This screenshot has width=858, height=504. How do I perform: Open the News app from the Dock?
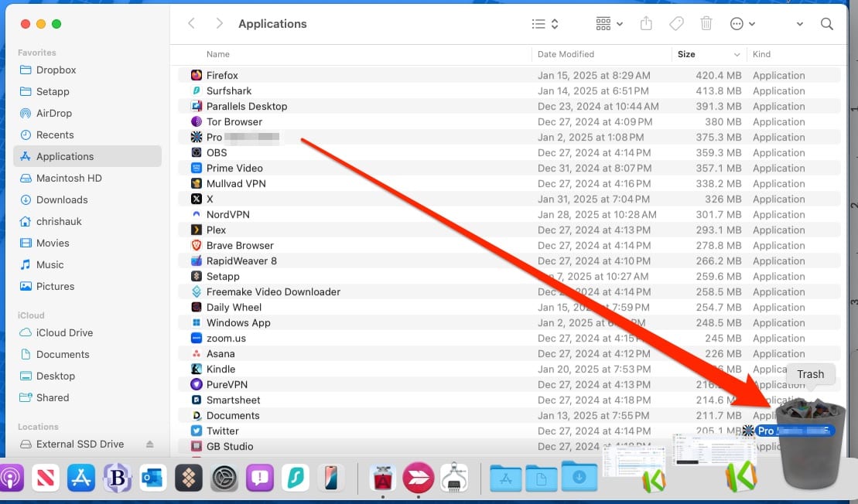[46, 477]
